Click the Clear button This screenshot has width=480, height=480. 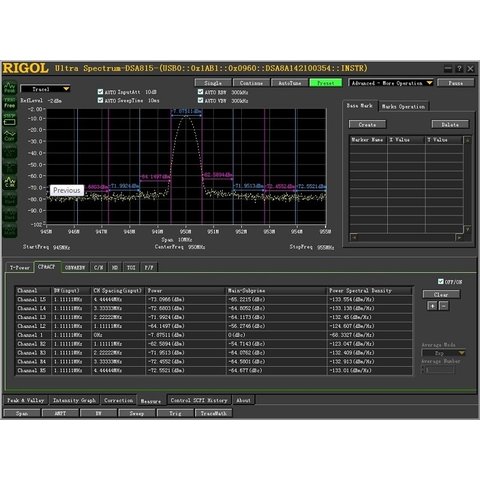(x=441, y=294)
